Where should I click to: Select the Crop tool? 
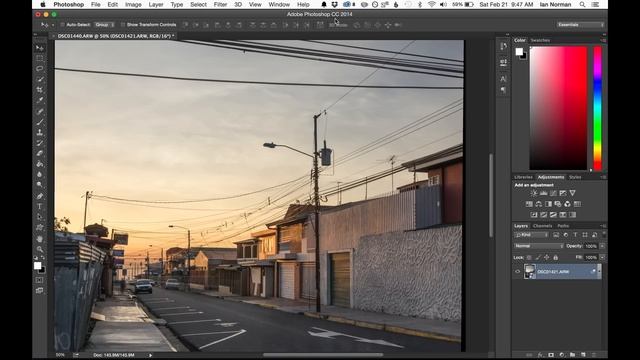click(40, 90)
